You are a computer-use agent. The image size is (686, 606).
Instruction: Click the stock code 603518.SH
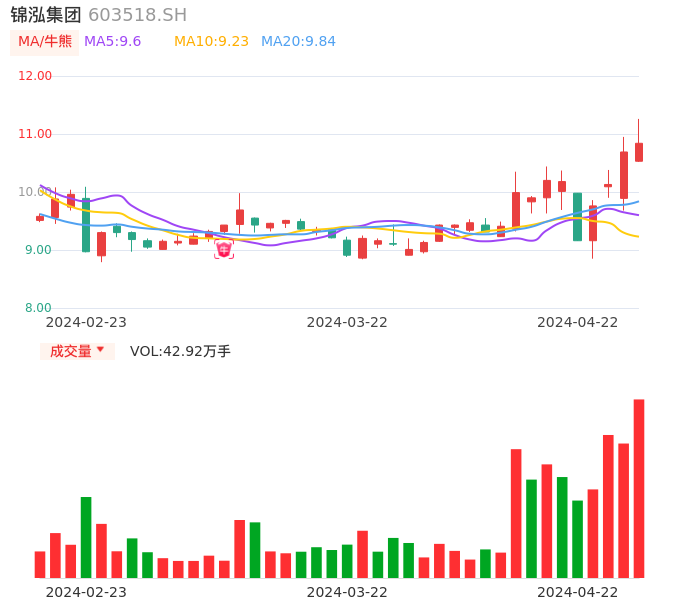[137, 15]
